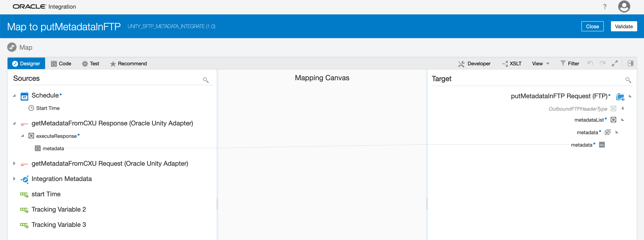Click the help question mark icon
This screenshot has height=240, width=644.
604,6
